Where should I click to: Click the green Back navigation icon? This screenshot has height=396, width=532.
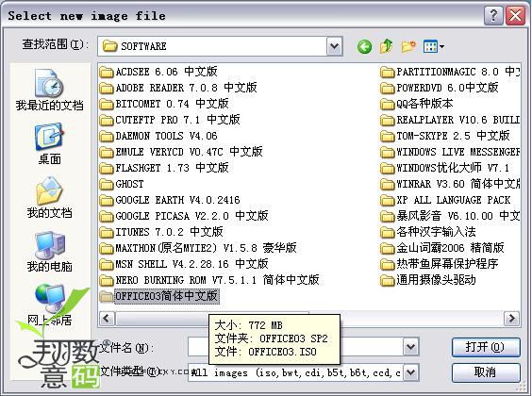(x=364, y=47)
